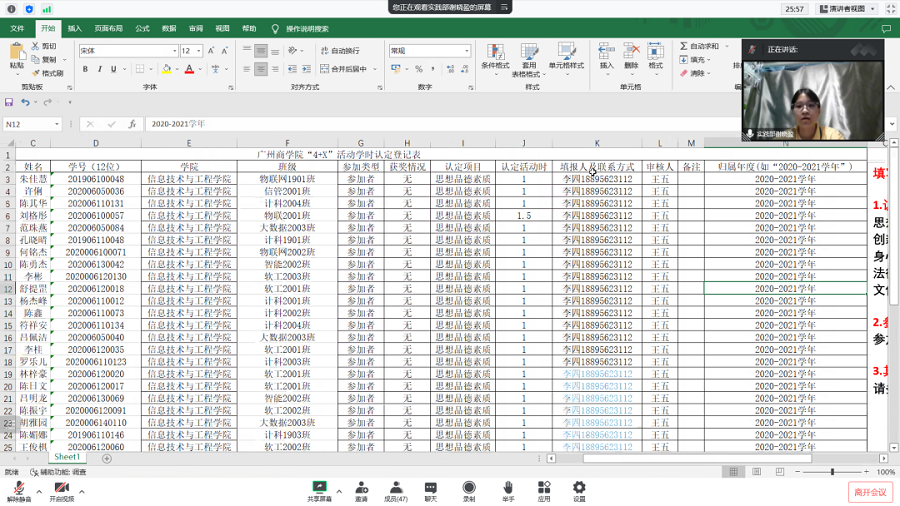Image resolution: width=900 pixels, height=506 pixels.
Task: Click the Conditional Formatting (条件格式) icon
Action: click(x=495, y=50)
